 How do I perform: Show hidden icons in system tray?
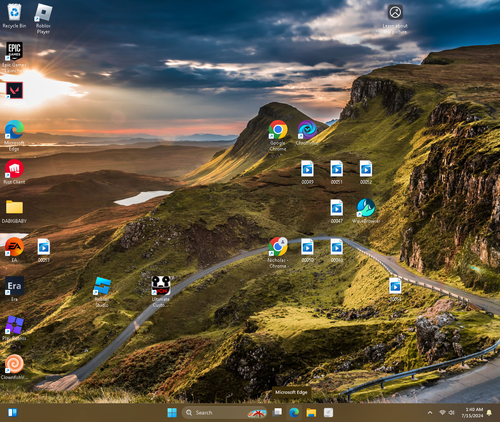pos(430,413)
